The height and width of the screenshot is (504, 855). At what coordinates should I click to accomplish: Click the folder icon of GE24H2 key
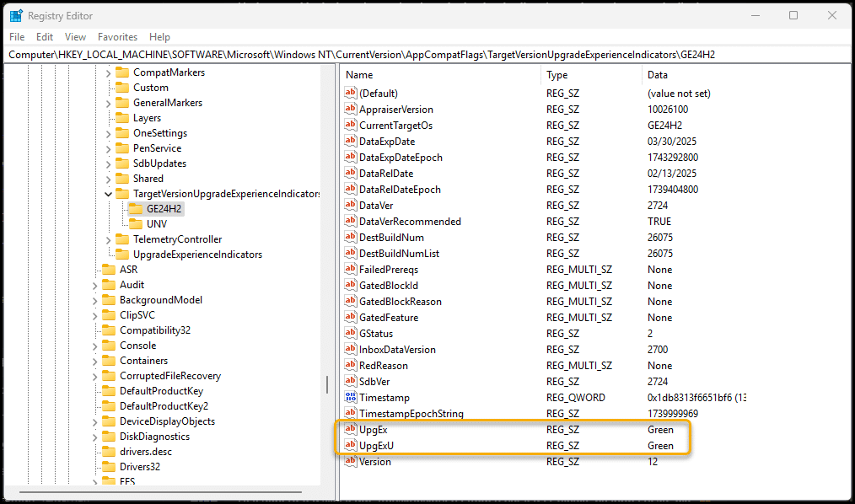(x=135, y=209)
